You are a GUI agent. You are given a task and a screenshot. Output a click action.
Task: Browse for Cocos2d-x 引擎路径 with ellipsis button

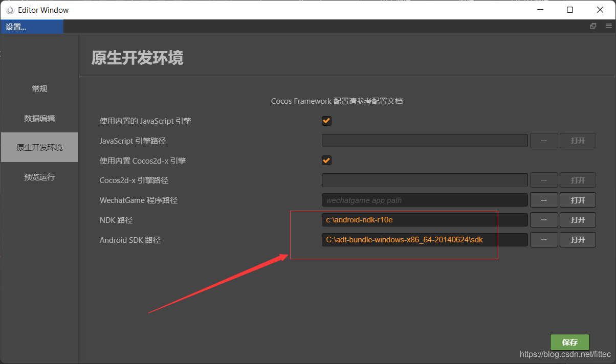[544, 180]
